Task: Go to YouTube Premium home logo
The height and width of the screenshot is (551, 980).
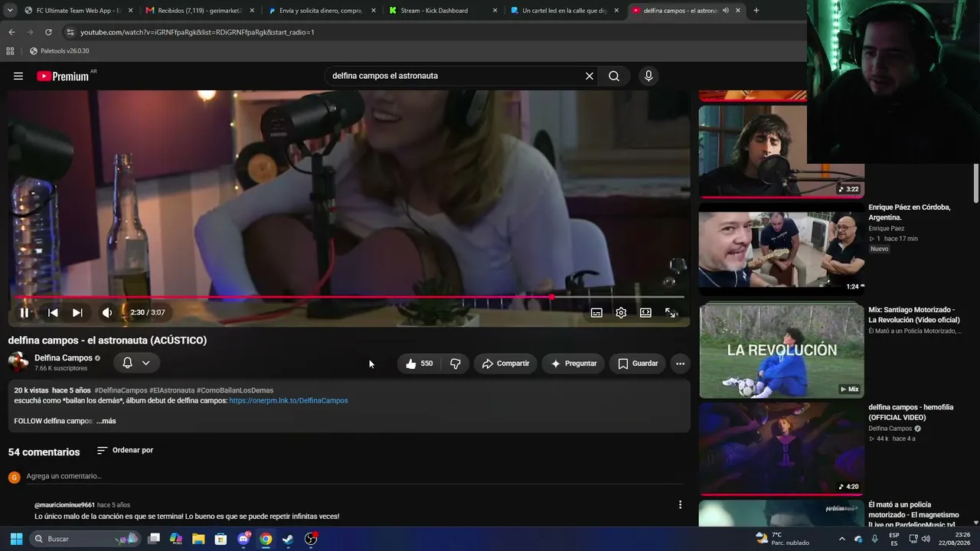Action: [63, 76]
